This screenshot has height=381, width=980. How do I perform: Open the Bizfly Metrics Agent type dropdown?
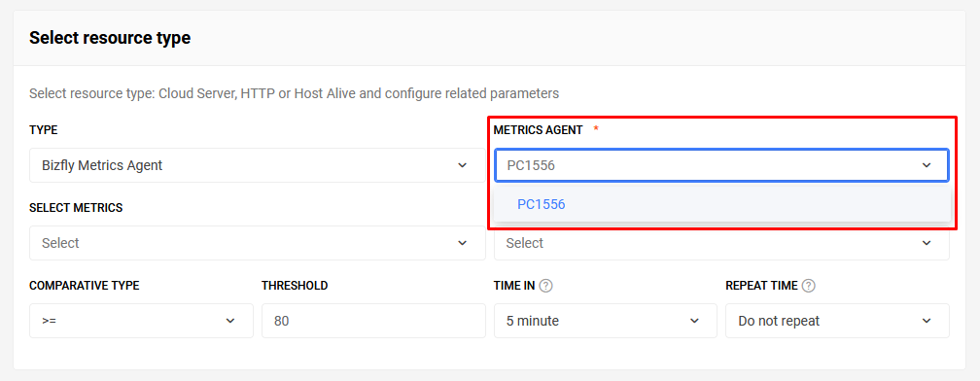[x=258, y=165]
